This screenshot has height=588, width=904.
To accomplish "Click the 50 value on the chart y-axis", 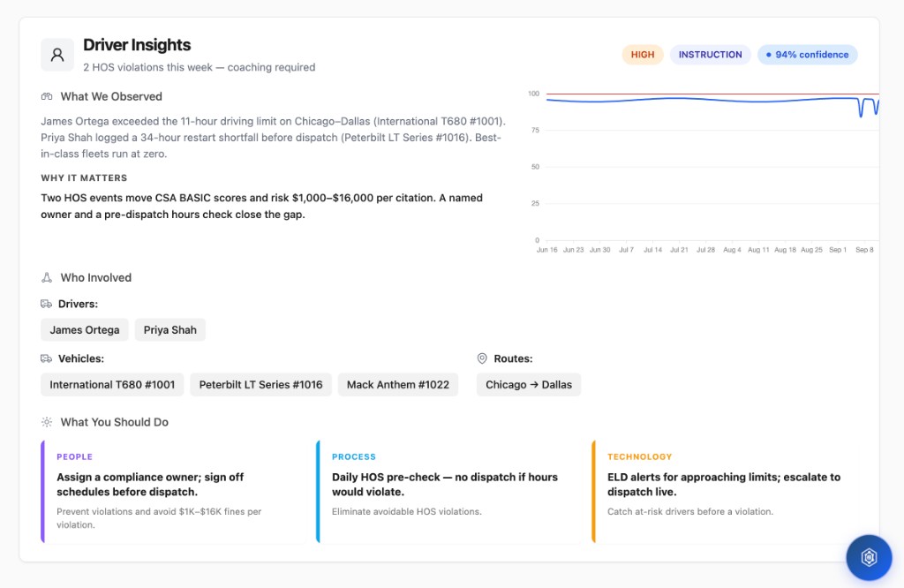I will pyautogui.click(x=536, y=167).
